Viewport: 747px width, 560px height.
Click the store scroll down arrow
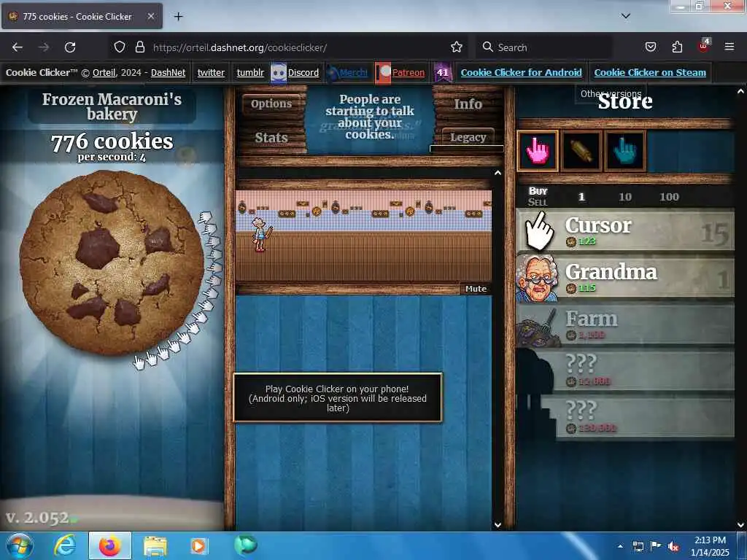coord(740,525)
